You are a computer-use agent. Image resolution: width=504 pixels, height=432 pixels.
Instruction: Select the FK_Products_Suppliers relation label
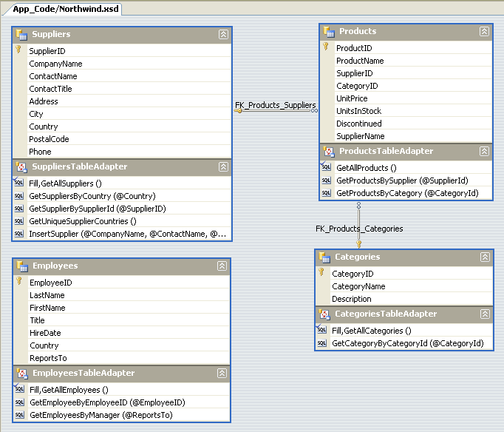[x=276, y=105]
